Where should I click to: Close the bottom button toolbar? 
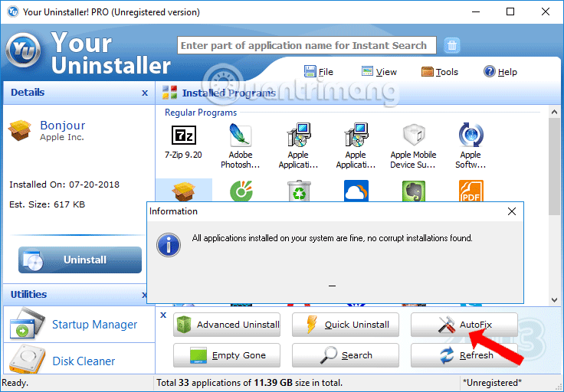(163, 315)
